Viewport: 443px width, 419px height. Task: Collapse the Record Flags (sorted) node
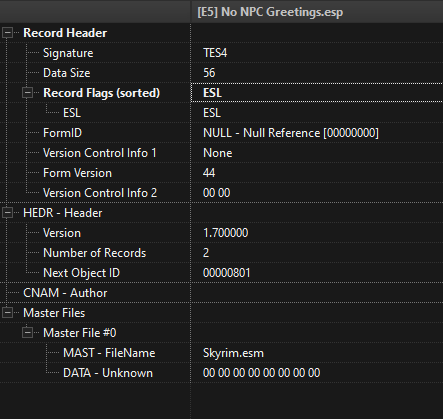click(27, 93)
